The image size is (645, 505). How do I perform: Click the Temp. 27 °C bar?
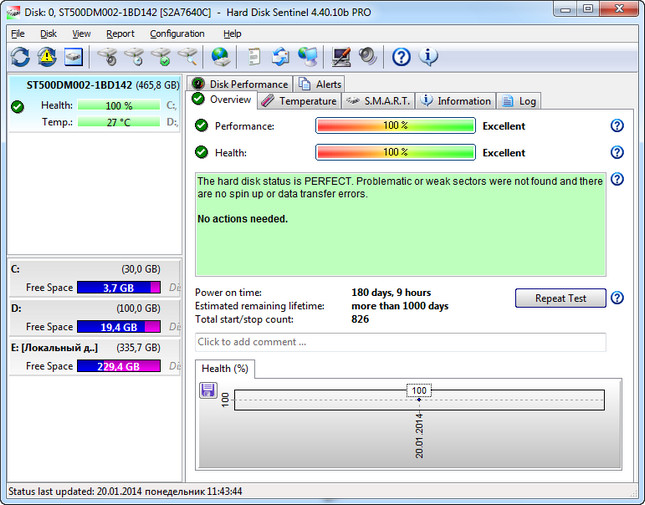tap(118, 122)
